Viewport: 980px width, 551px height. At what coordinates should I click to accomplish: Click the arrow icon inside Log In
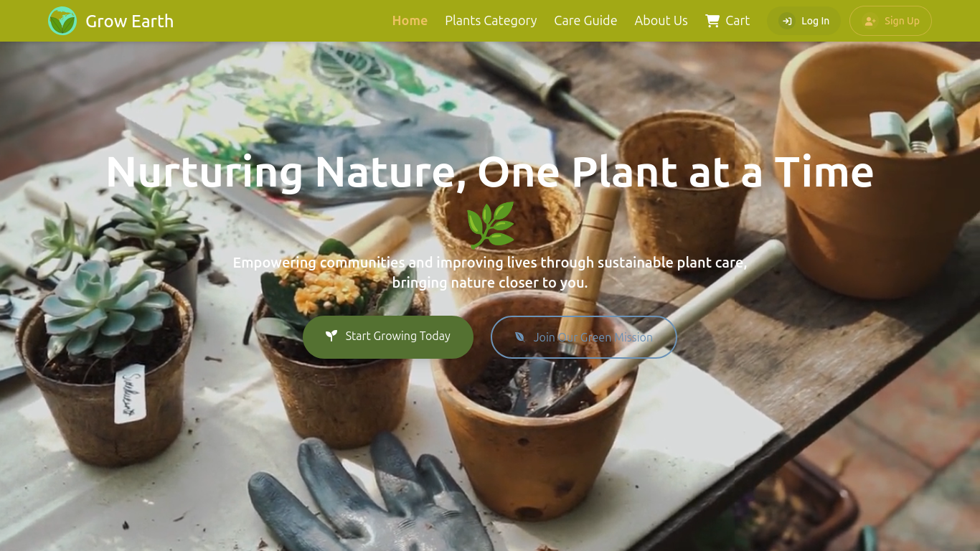(x=787, y=21)
